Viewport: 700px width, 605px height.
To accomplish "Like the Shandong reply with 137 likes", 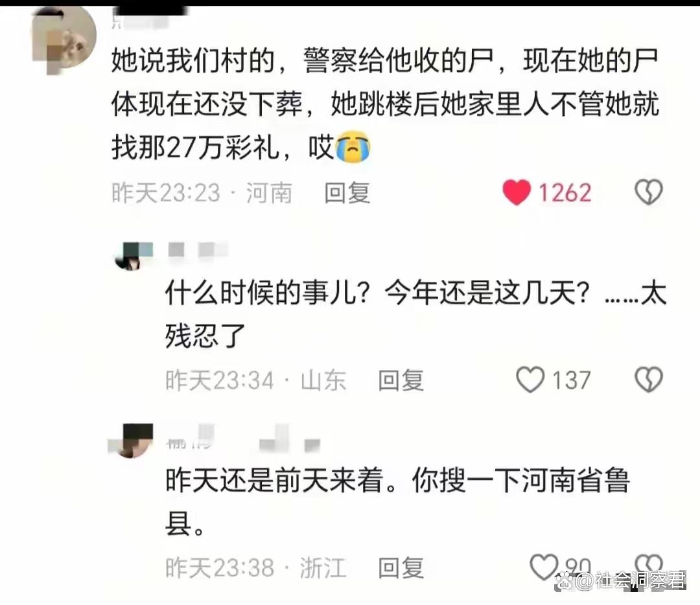I will [530, 380].
